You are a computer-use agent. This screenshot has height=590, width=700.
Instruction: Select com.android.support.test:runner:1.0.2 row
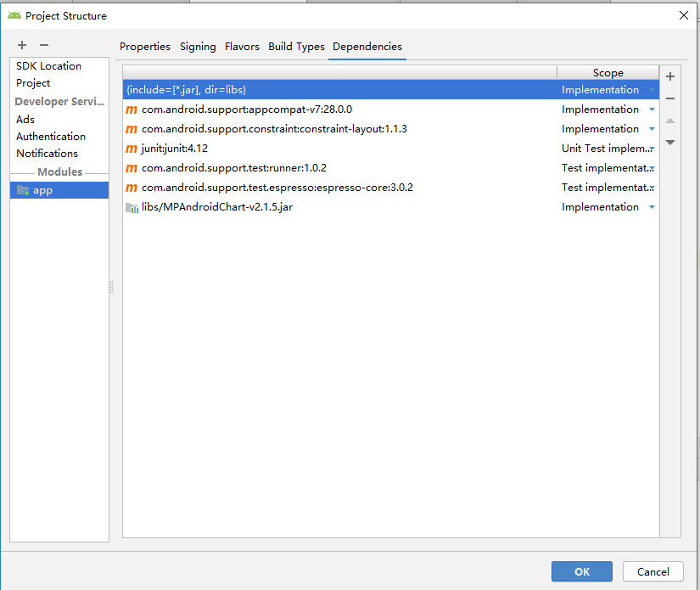pyautogui.click(x=390, y=168)
